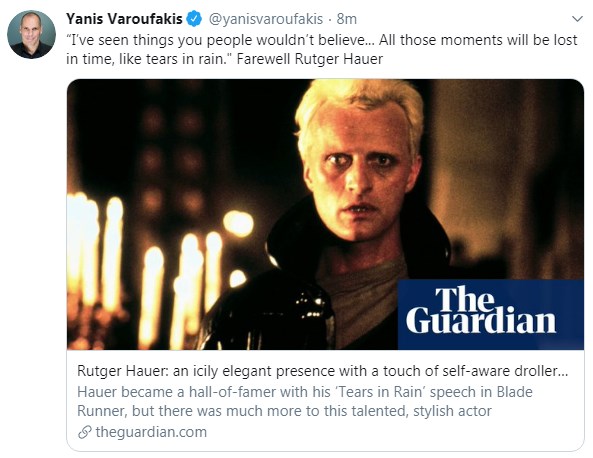Click description line "Runner, but there was much more"
Image resolution: width=593 pixels, height=458 pixels.
[284, 411]
